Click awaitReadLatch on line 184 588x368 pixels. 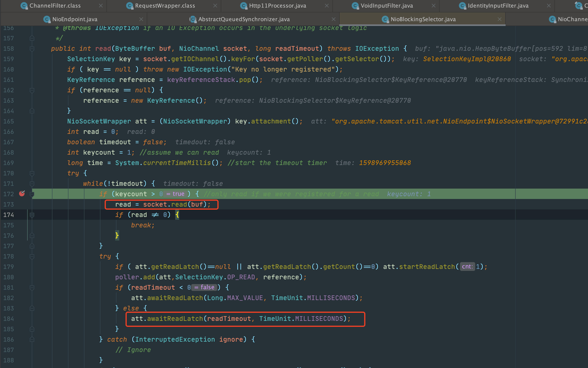pyautogui.click(x=175, y=319)
